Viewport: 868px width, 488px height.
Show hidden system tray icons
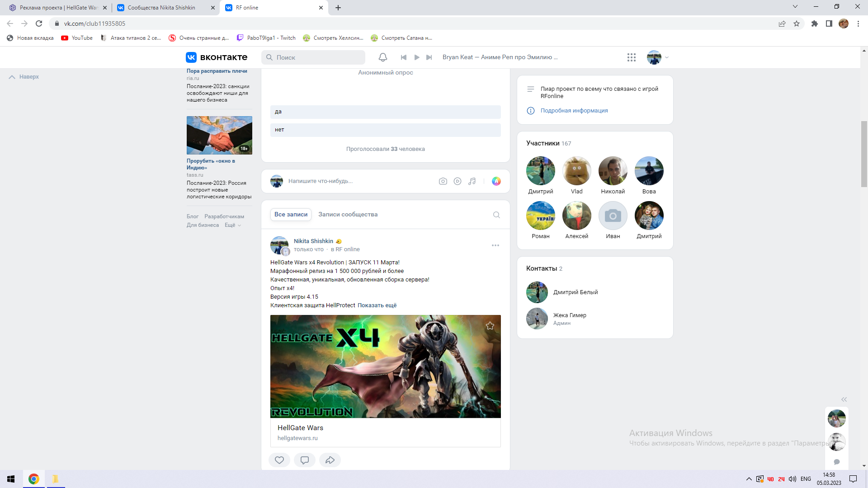(x=749, y=479)
